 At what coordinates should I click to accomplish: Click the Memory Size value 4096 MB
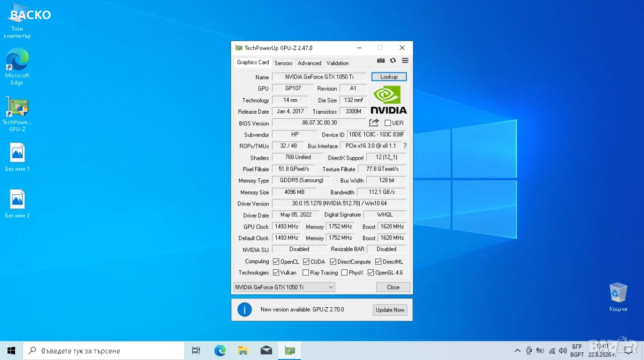294,192
